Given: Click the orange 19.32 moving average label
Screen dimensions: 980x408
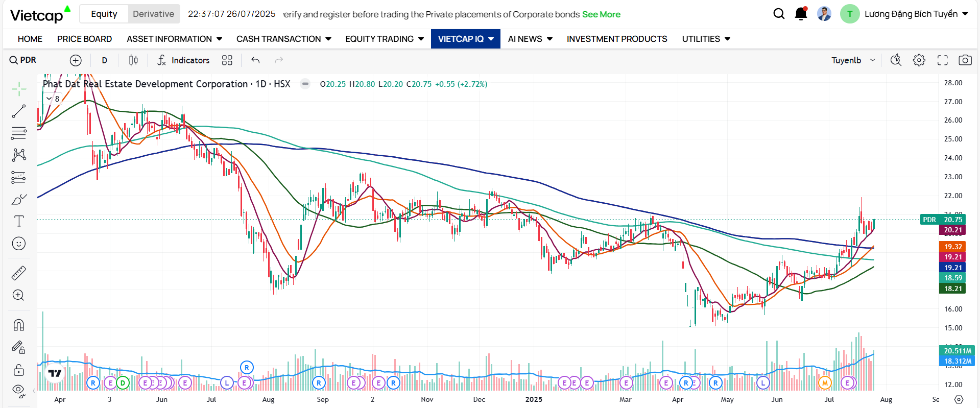Looking at the screenshot, I should [952, 247].
